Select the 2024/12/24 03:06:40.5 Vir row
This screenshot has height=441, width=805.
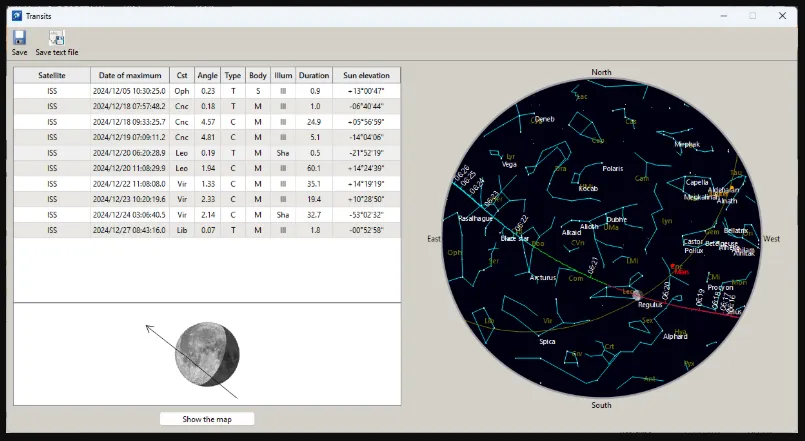[207, 215]
